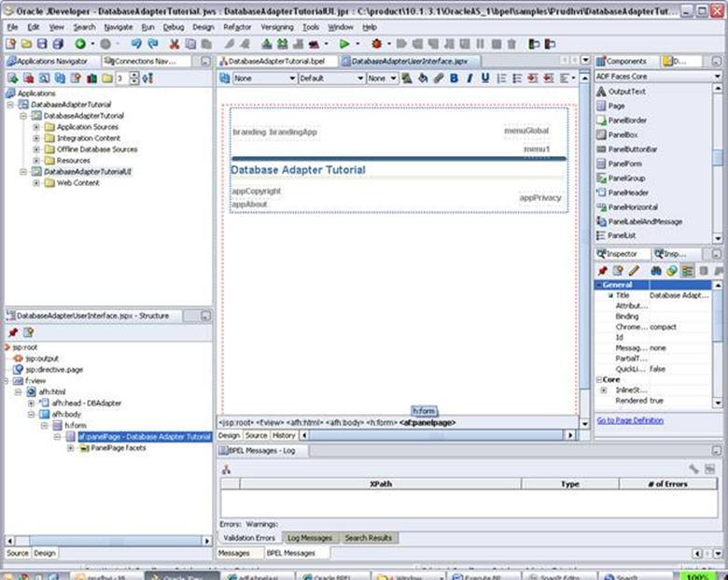The image size is (728, 580).
Task: Collapse the General section in Inspector
Action: (599, 285)
